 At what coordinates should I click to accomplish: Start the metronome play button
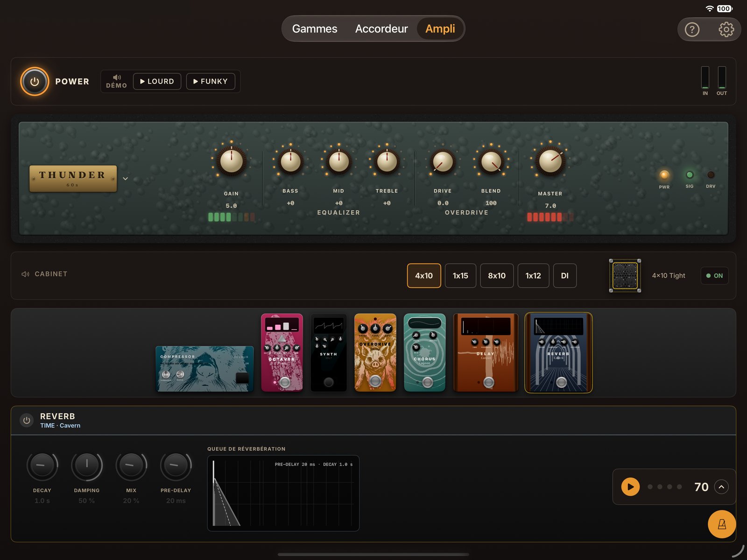(x=630, y=487)
